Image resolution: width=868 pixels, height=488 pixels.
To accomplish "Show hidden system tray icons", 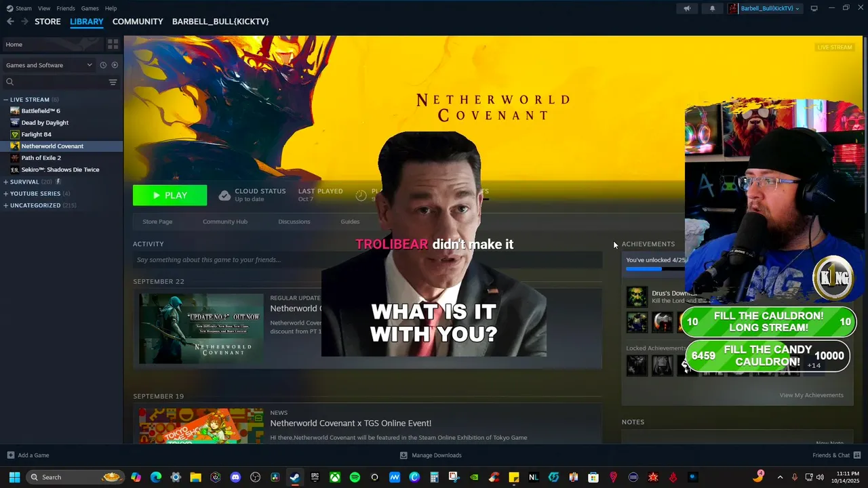I will [780, 477].
